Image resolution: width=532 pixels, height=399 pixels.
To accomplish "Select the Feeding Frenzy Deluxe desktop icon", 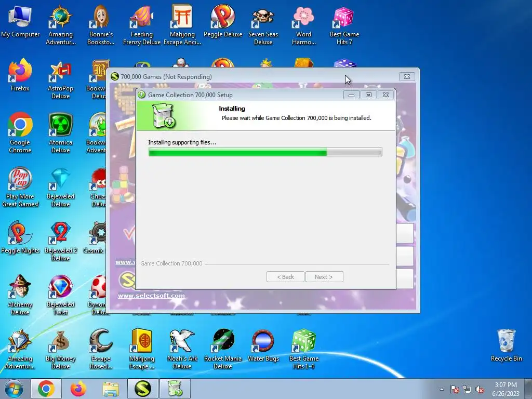I will pyautogui.click(x=141, y=25).
